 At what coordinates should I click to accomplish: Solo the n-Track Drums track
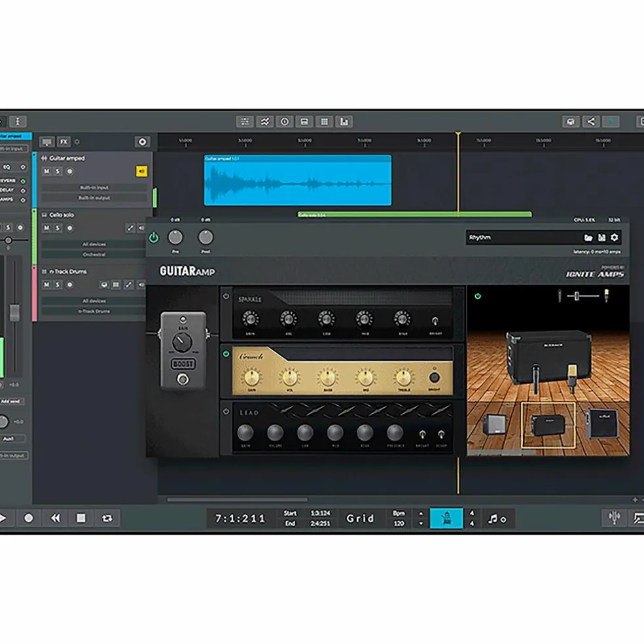pos(58,285)
